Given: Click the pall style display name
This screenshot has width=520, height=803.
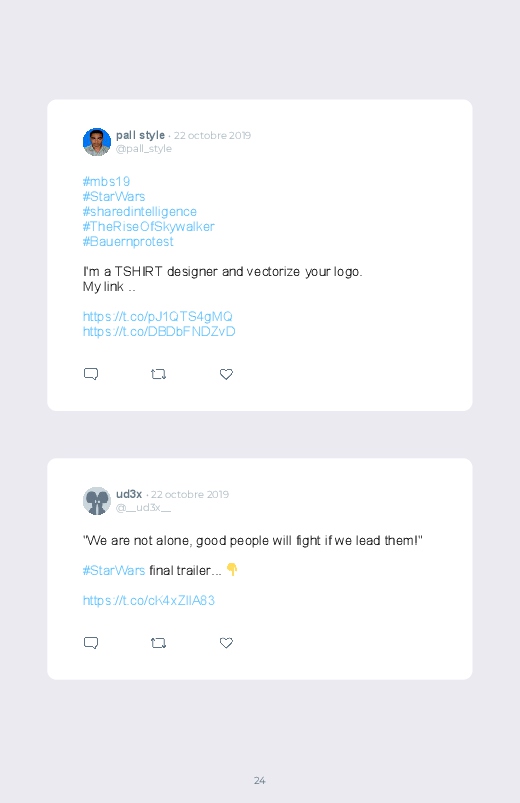Looking at the screenshot, I should click(x=140, y=135).
